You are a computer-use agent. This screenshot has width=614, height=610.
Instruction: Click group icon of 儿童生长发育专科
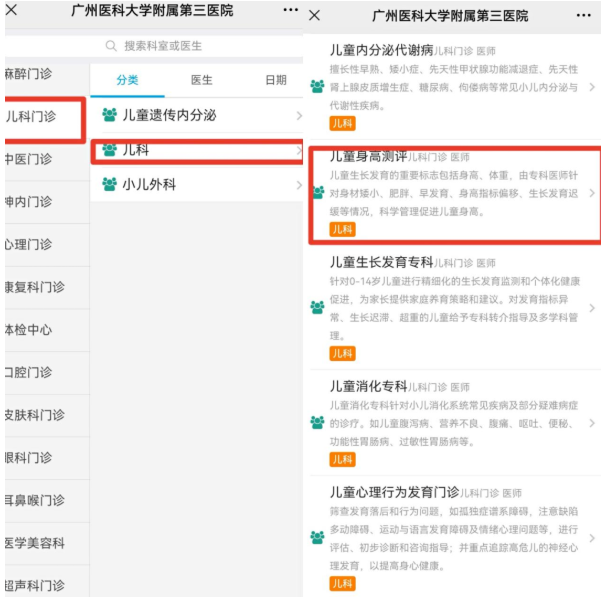pyautogui.click(x=317, y=307)
